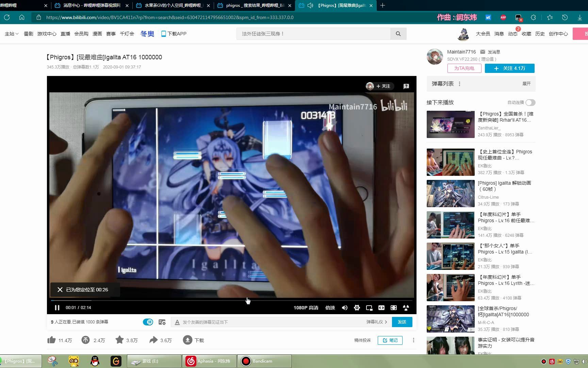Like the video with thumbs up
Viewport: 588px width, 368px height.
[52, 340]
